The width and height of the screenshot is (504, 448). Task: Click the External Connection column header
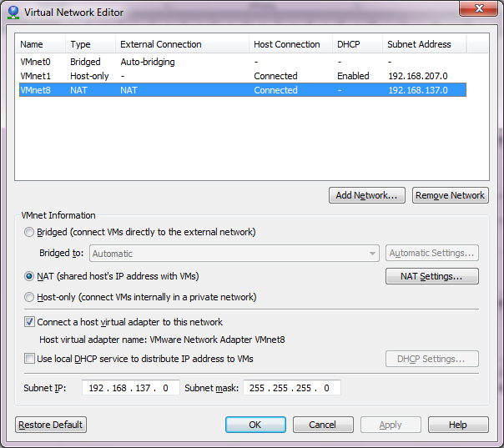click(182, 44)
